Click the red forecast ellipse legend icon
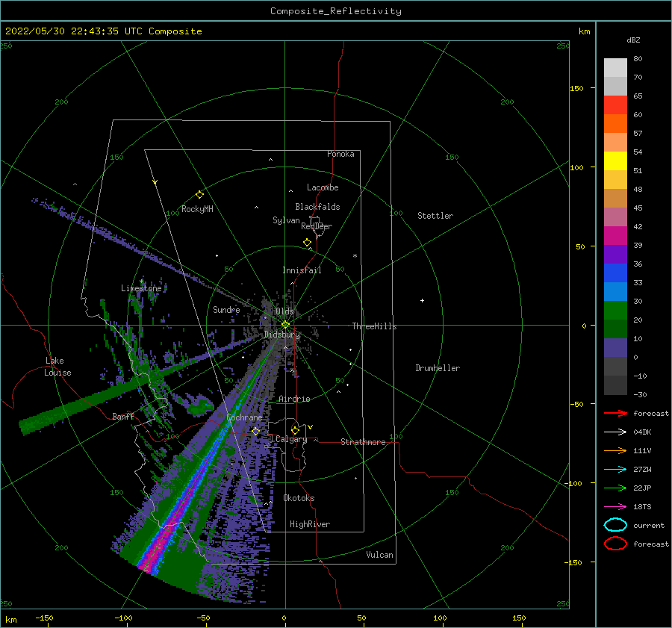 [615, 544]
